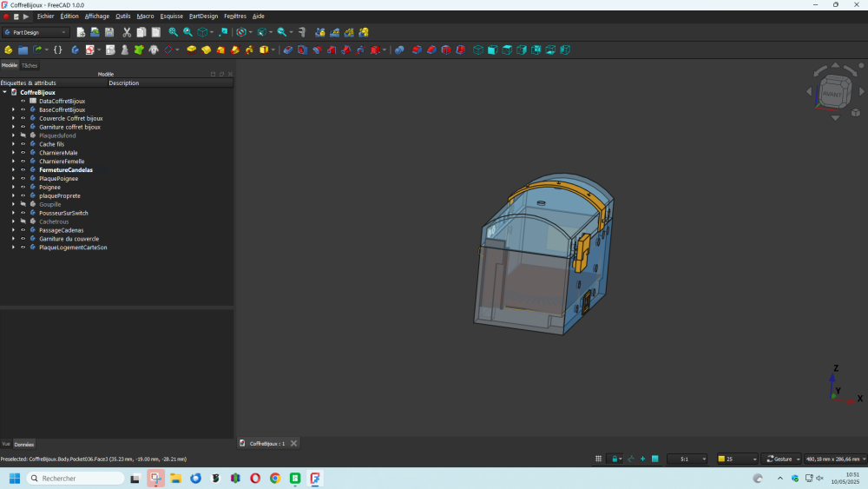Click the yellow color swatch in status bar
Viewport: 868px width, 489px height.
click(721, 459)
